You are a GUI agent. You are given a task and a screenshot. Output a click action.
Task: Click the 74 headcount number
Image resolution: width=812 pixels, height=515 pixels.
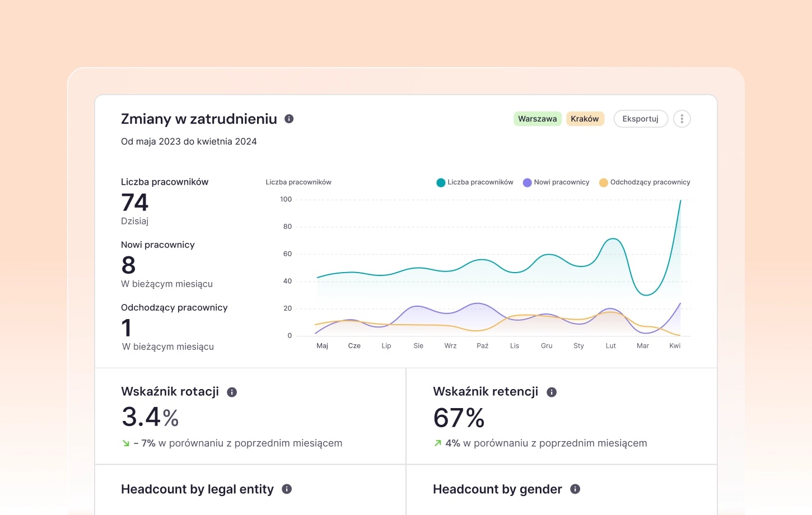[134, 202]
